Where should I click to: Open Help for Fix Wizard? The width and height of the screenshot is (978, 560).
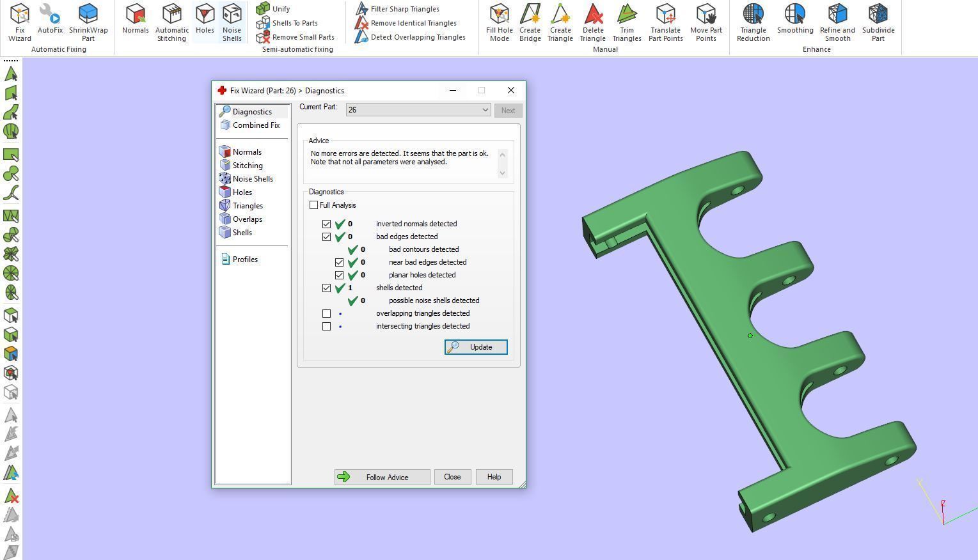click(494, 477)
